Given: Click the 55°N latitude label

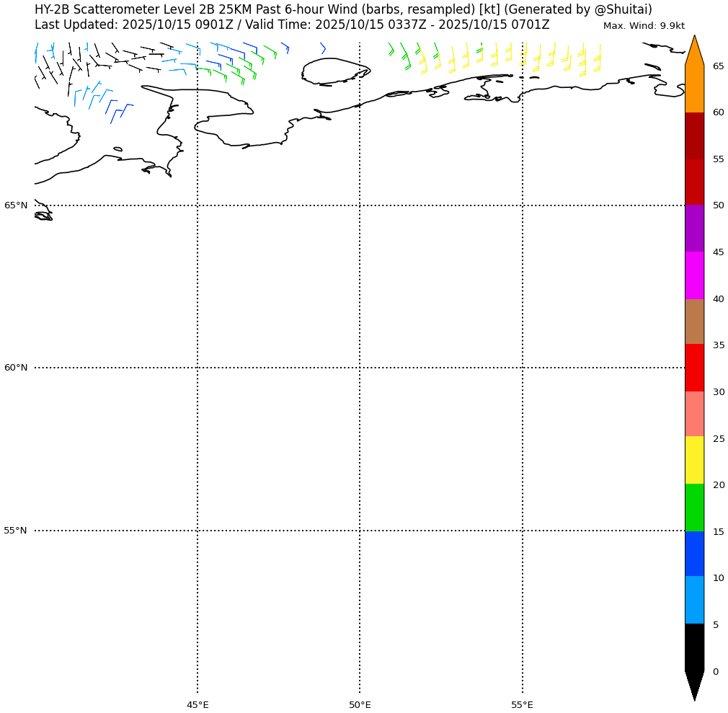Looking at the screenshot, I should [x=16, y=531].
